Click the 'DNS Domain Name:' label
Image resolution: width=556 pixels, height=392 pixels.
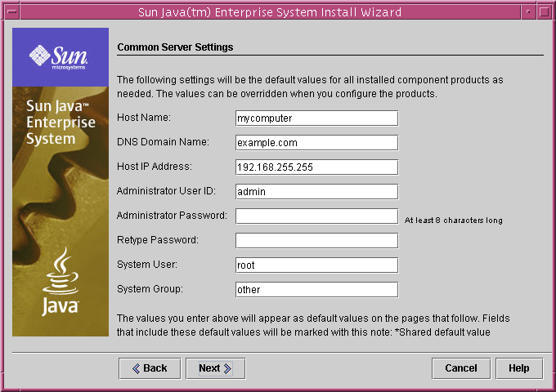pos(163,141)
